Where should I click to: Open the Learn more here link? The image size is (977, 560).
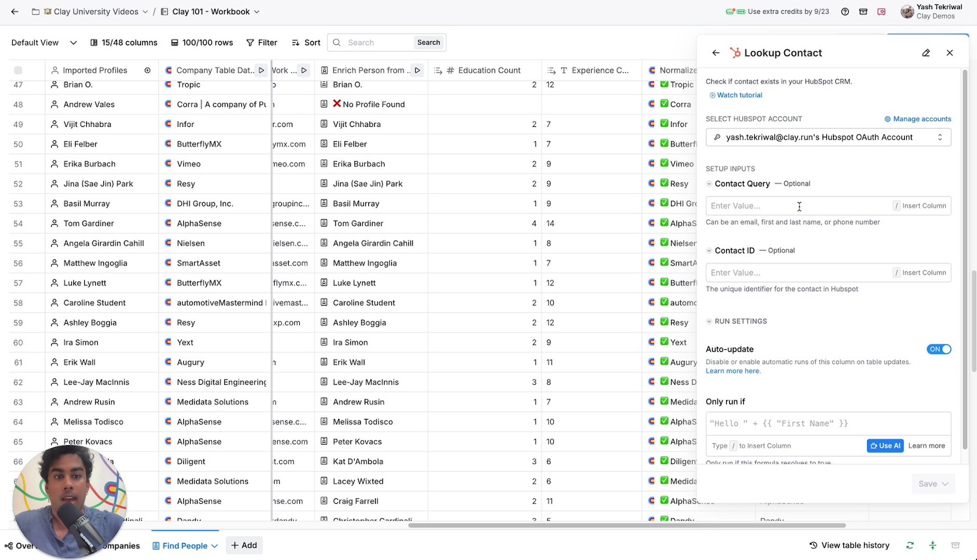[x=733, y=371]
